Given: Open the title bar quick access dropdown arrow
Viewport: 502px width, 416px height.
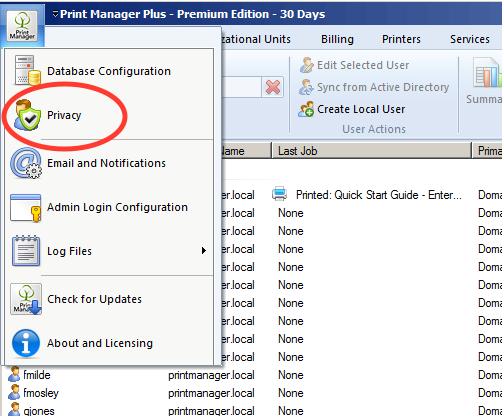Looking at the screenshot, I should (55, 14).
